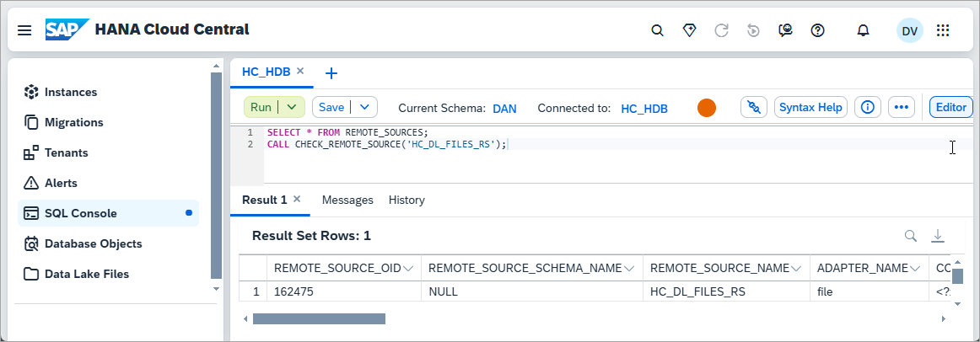The width and height of the screenshot is (980, 342).
Task: Click the results scroll-left arrow
Action: (245, 319)
